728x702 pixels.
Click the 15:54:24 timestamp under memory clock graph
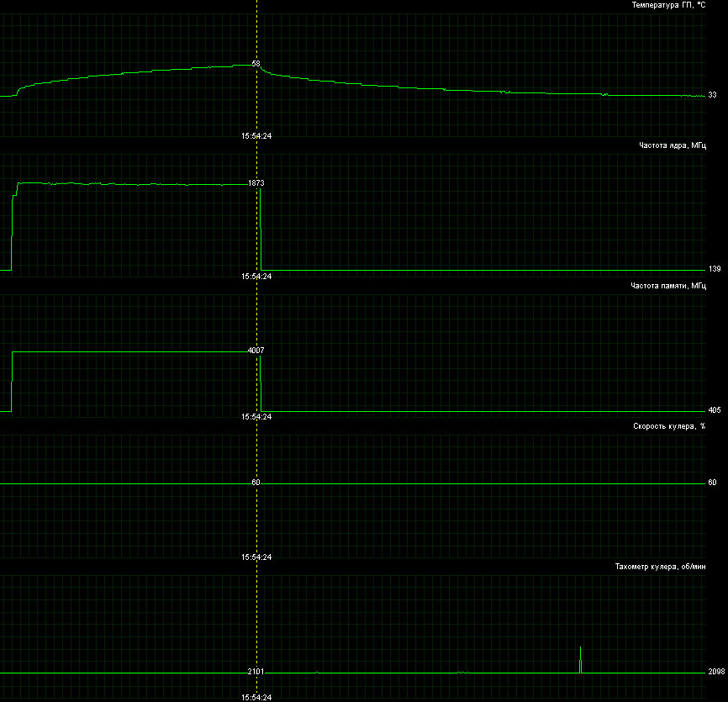(x=256, y=417)
